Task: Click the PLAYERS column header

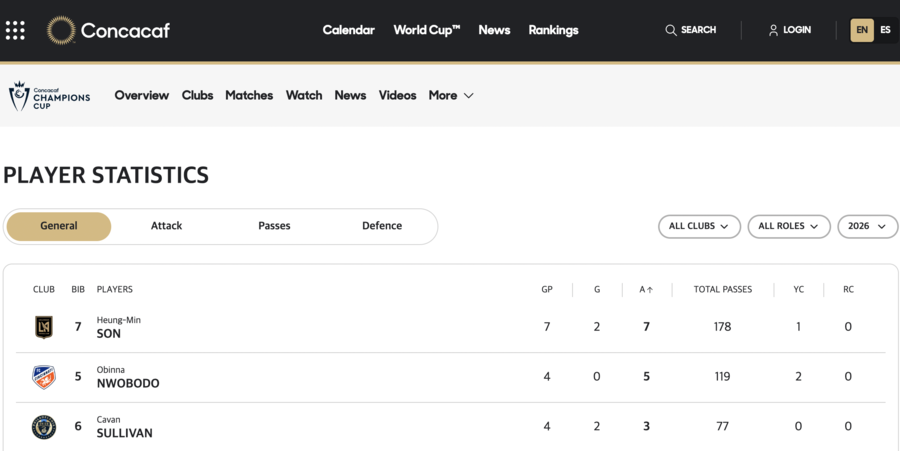Action: [x=115, y=290]
